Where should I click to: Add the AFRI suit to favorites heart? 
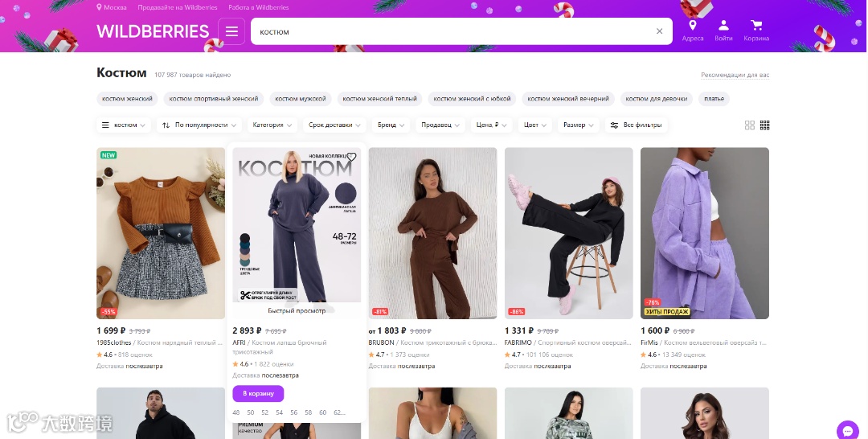pyautogui.click(x=351, y=158)
